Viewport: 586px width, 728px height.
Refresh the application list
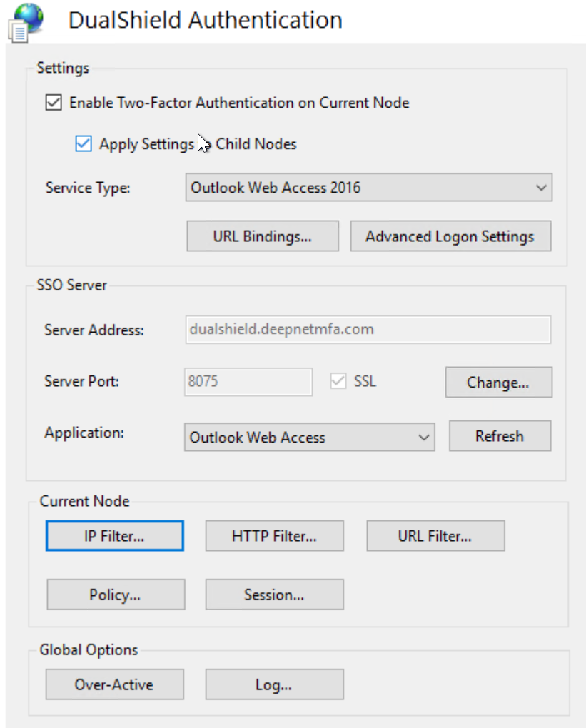(499, 436)
